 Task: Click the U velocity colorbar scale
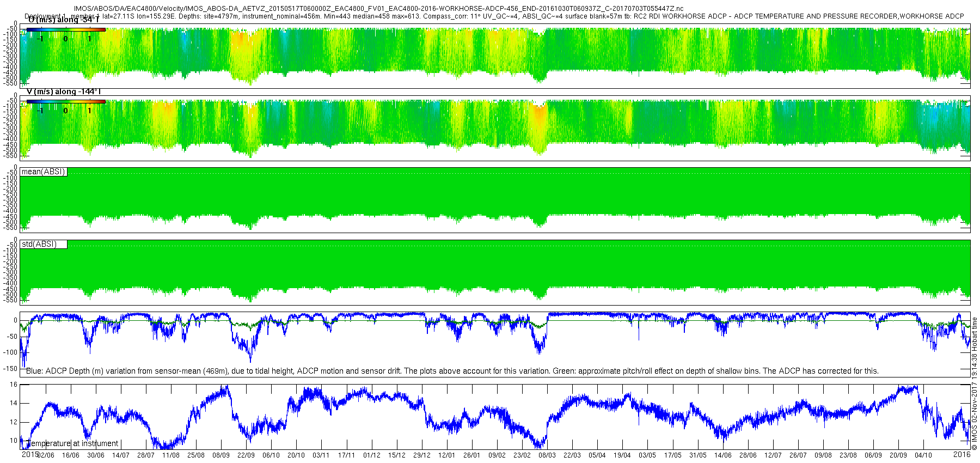[x=66, y=29]
